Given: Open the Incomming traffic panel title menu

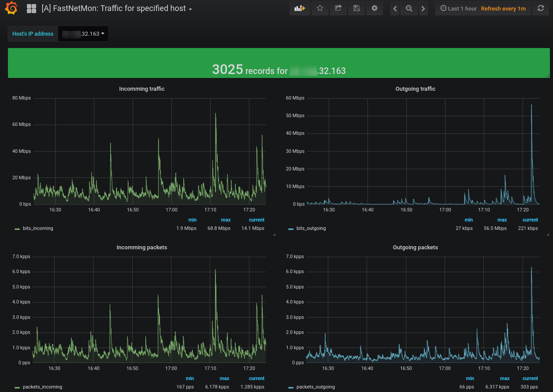Looking at the screenshot, I should point(141,89).
